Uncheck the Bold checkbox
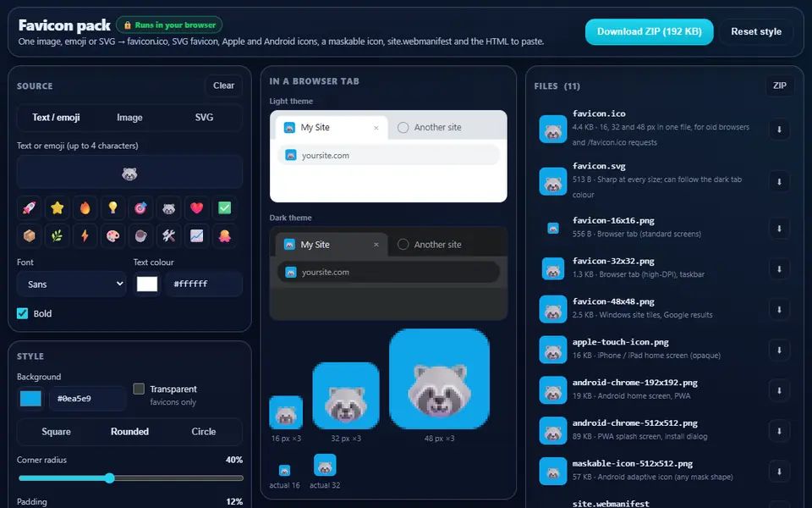Image resolution: width=812 pixels, height=508 pixels. point(22,313)
